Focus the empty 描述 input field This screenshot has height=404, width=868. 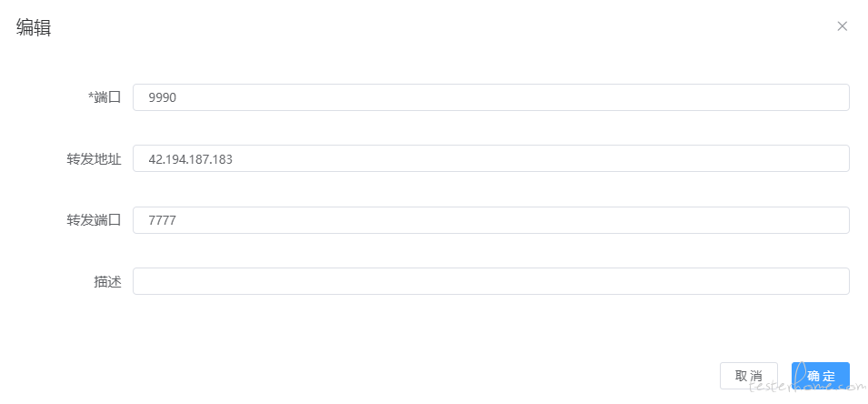[491, 281]
